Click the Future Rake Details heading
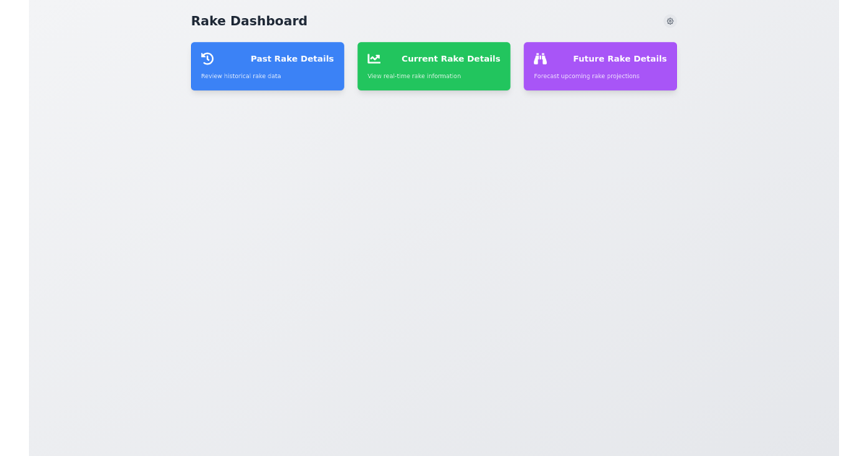The height and width of the screenshot is (456, 868). click(x=619, y=59)
